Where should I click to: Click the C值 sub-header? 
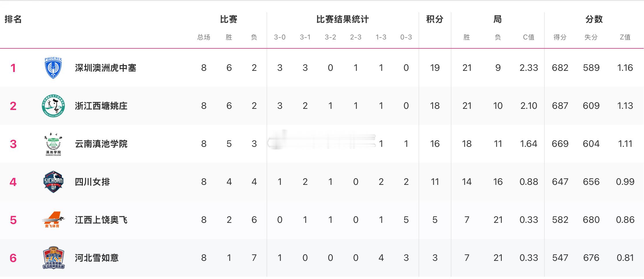coord(529,37)
